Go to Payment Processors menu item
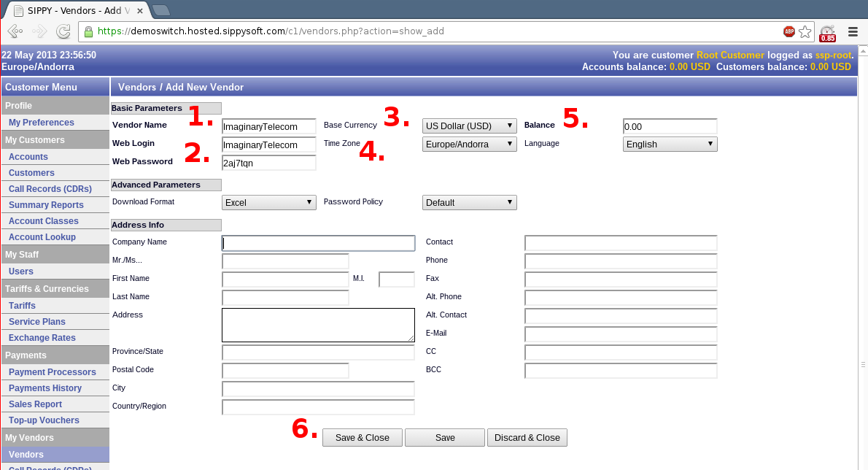The image size is (868, 470). 52,372
